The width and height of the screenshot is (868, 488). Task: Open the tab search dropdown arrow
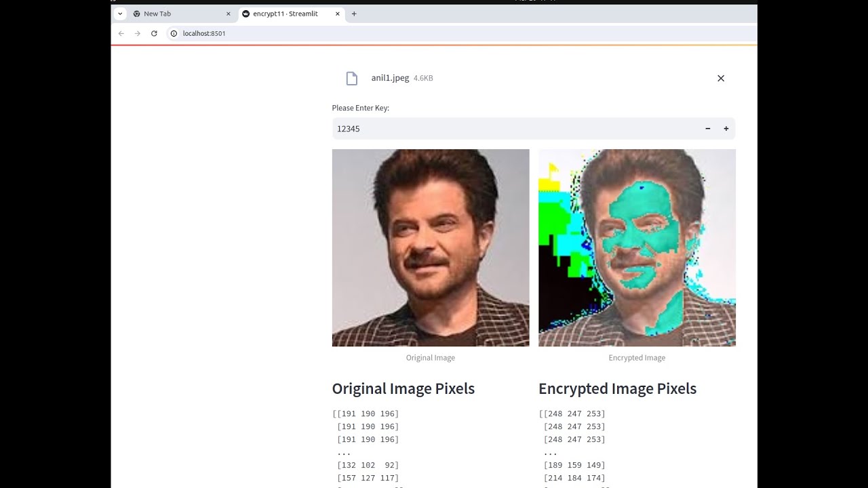(x=120, y=14)
